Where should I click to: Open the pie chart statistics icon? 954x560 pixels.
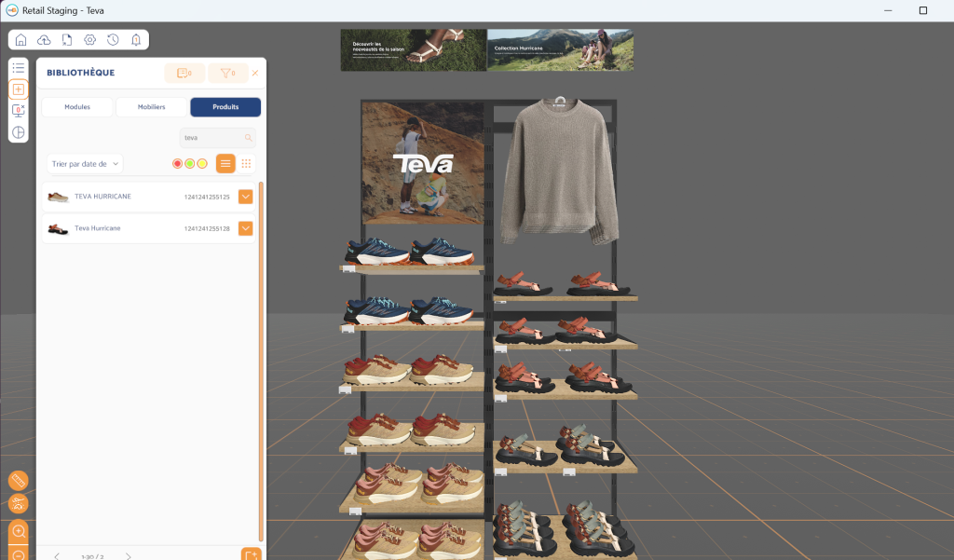point(19,132)
